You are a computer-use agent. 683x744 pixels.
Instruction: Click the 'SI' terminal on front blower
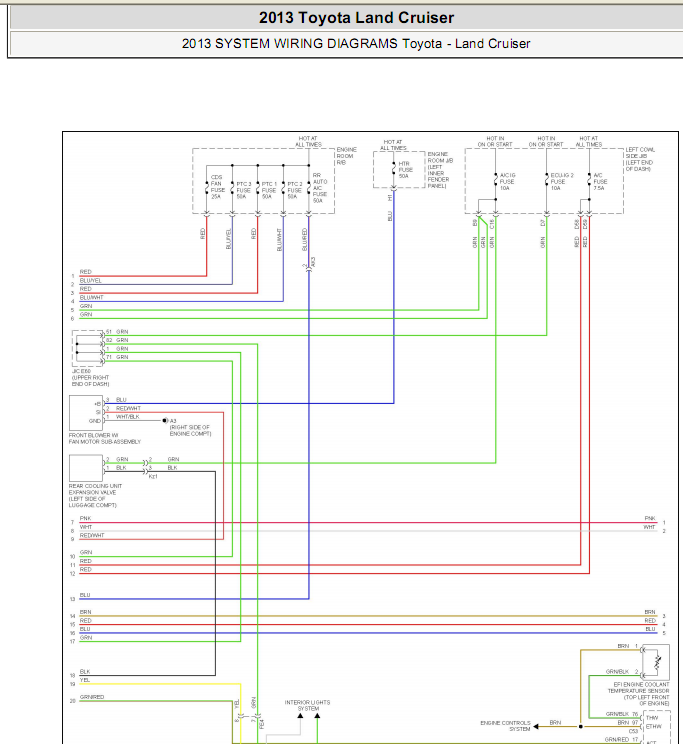click(x=98, y=412)
